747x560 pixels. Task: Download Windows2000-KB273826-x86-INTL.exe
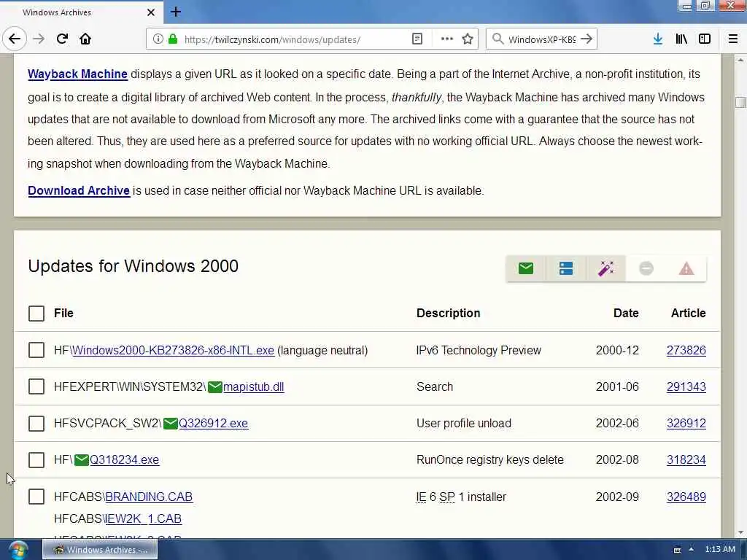tap(173, 351)
